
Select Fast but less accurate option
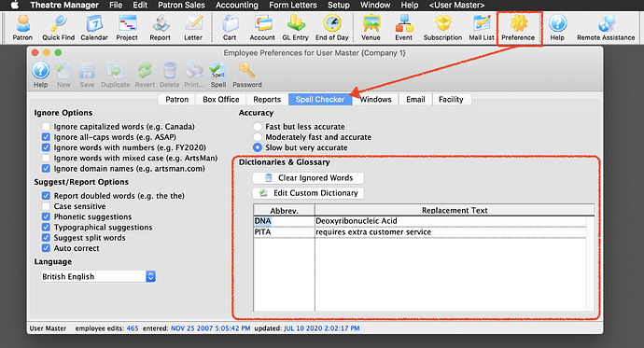258,126
